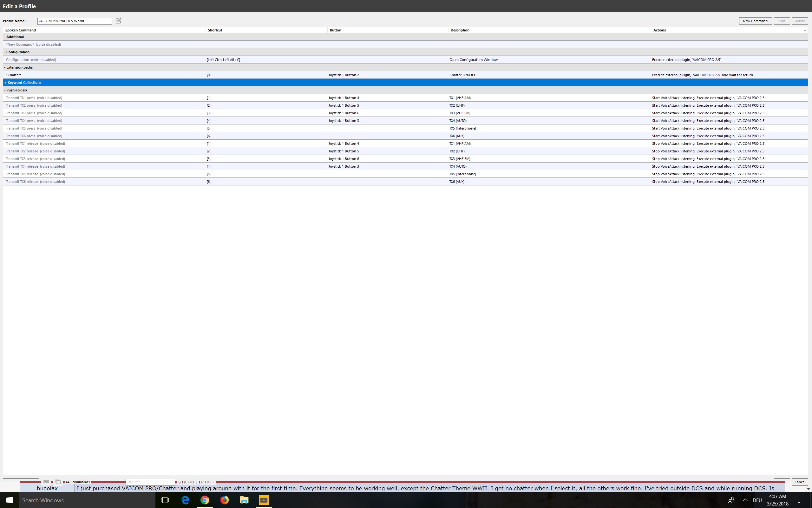Viewport: 812px width, 508px height.
Task: Click into the list filter box
Action: (150, 482)
